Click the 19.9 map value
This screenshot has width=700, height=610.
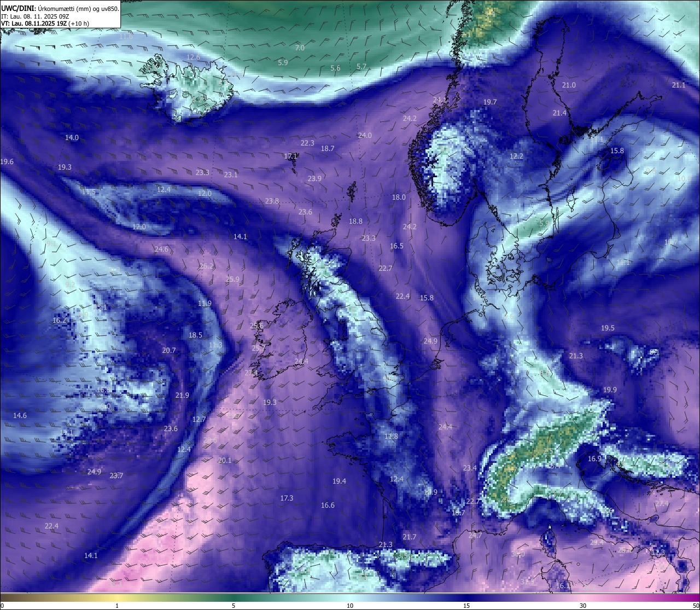pos(610,390)
